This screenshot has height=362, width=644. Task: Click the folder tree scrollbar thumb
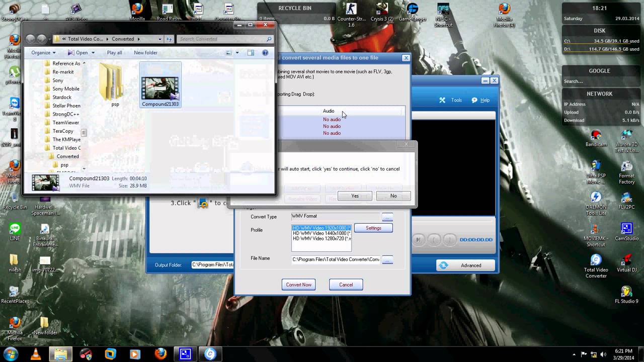84,133
